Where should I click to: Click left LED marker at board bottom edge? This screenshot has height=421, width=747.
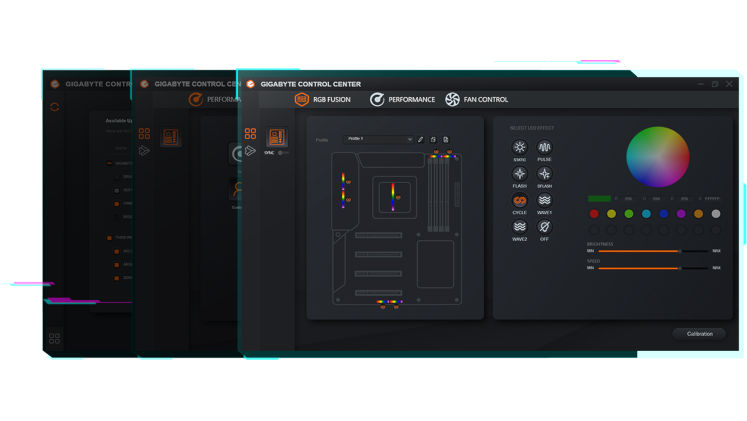pyautogui.click(x=383, y=307)
